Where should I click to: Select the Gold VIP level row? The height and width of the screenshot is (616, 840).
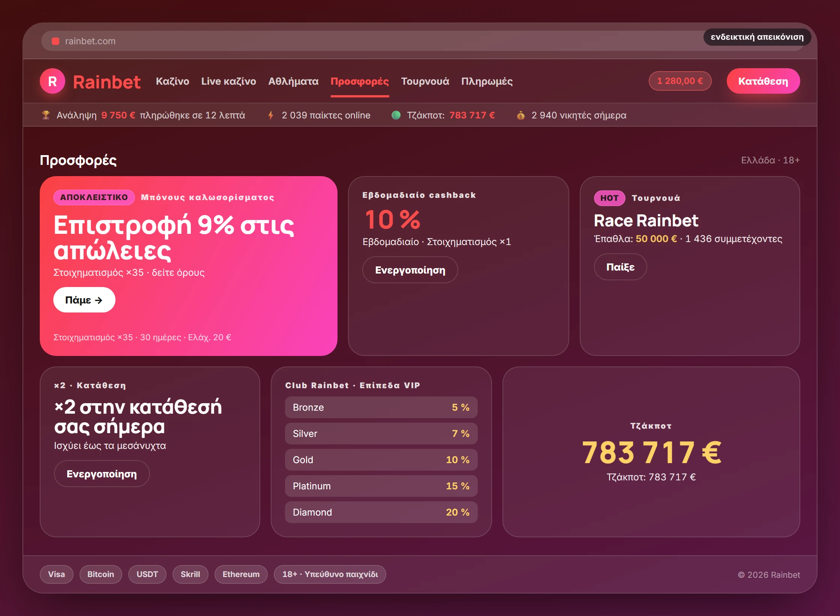[x=381, y=460]
